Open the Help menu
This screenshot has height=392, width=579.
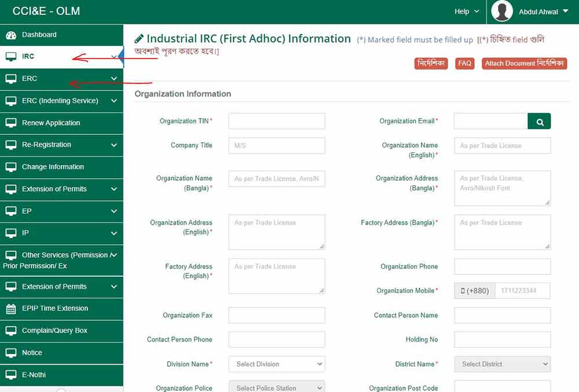point(464,11)
